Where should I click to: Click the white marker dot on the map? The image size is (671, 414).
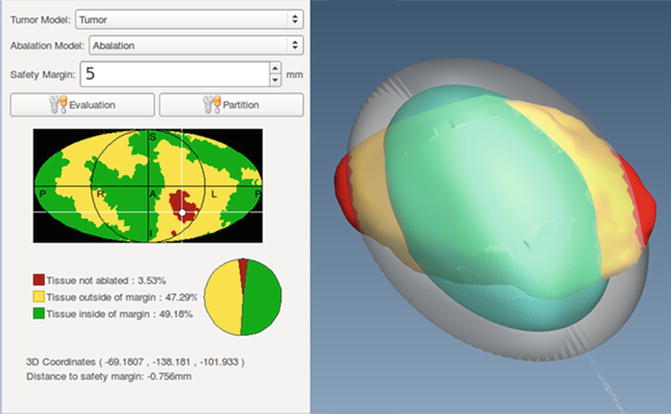(182, 212)
